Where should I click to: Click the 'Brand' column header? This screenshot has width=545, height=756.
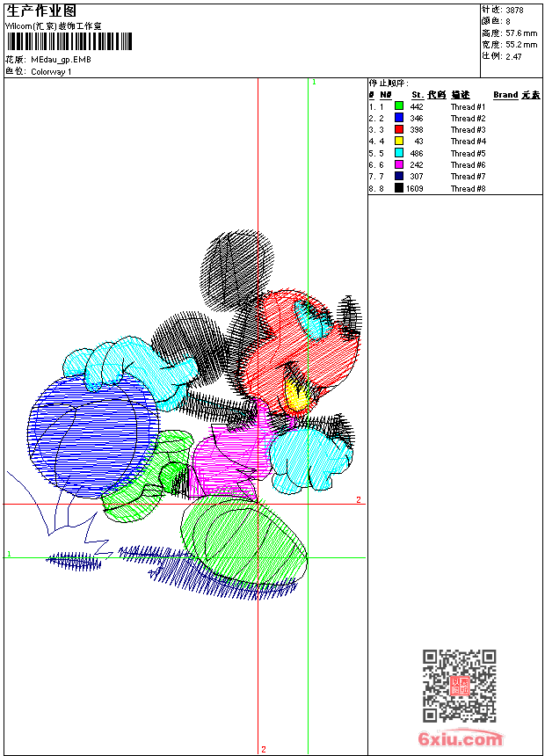coord(505,95)
